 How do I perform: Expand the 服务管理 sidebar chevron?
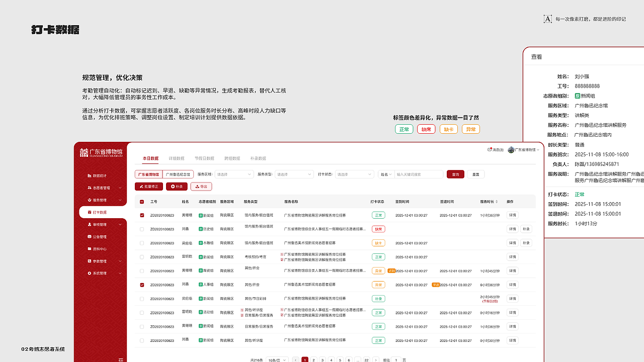point(120,200)
